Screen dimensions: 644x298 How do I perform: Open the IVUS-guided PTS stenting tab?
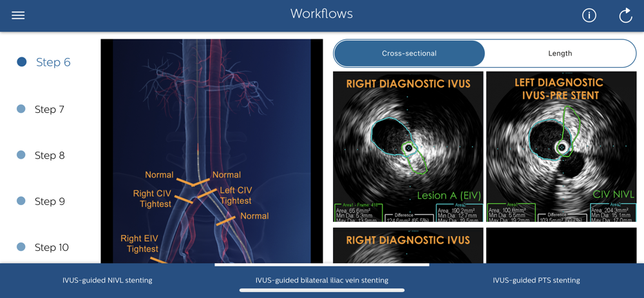(x=536, y=281)
